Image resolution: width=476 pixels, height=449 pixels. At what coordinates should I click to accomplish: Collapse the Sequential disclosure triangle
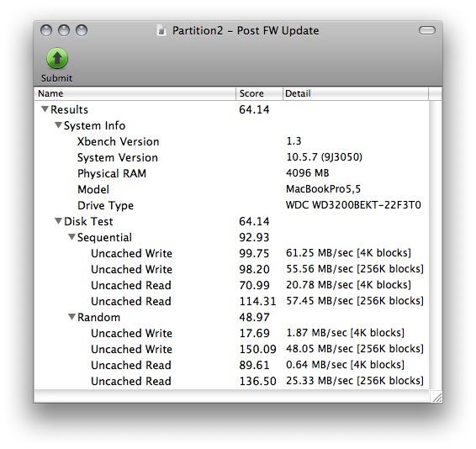click(x=71, y=236)
